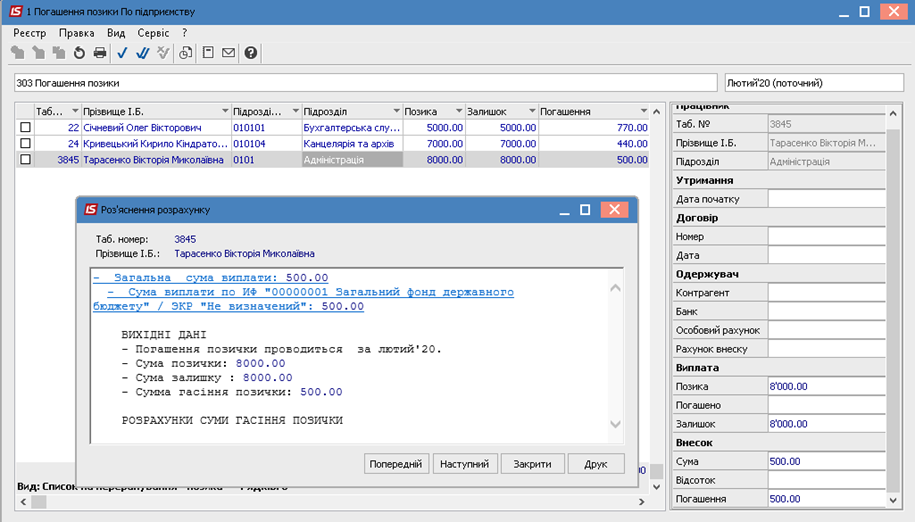
Task: Click the Відсоток field
Action: click(x=827, y=480)
